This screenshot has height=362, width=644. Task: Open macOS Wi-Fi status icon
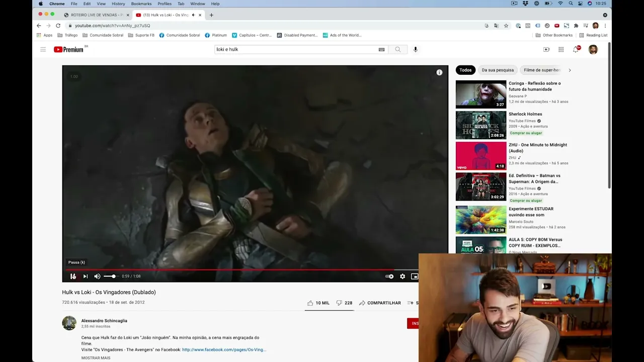(x=560, y=4)
